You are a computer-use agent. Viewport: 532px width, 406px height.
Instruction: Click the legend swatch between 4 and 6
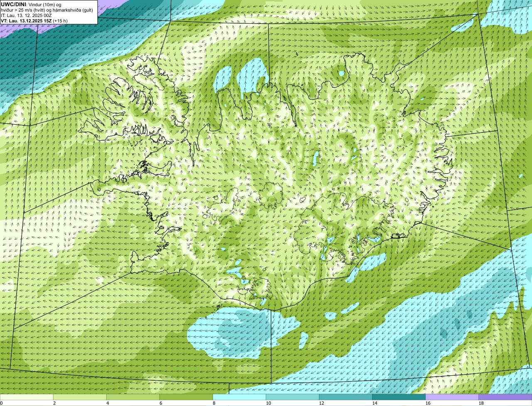click(x=133, y=397)
